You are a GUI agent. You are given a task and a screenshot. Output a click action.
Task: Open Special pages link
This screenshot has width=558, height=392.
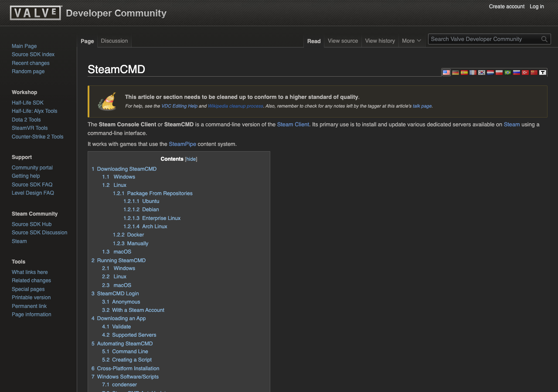[x=28, y=289]
